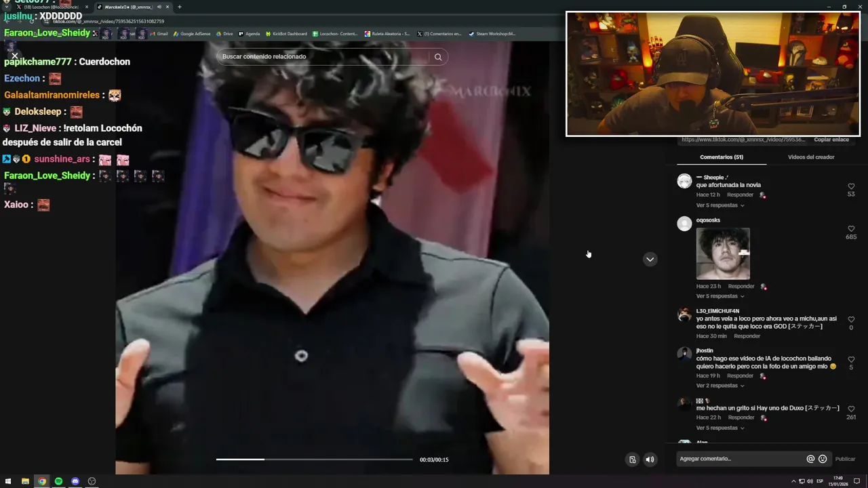Seek on the video progress bar
Screen dimensions: 868x488
[314, 460]
